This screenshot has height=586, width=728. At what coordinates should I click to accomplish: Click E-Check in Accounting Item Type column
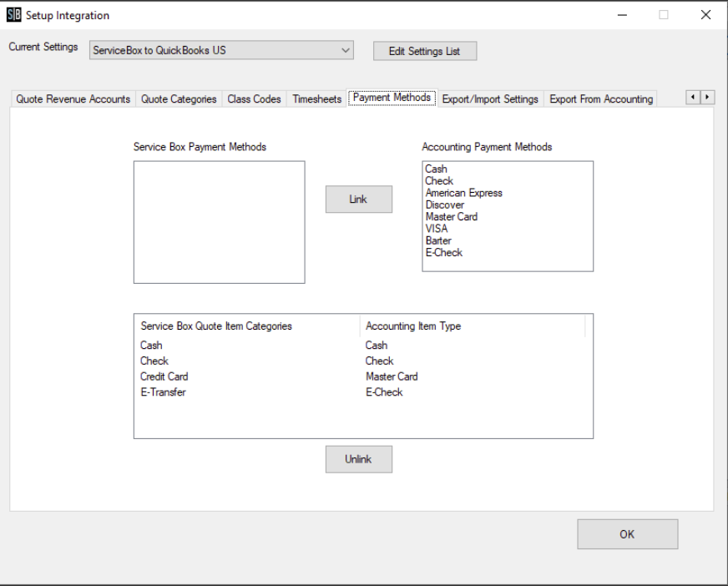[383, 392]
